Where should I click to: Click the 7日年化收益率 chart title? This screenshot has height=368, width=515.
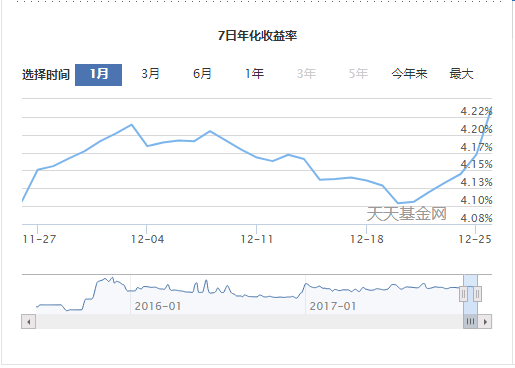pos(257,36)
